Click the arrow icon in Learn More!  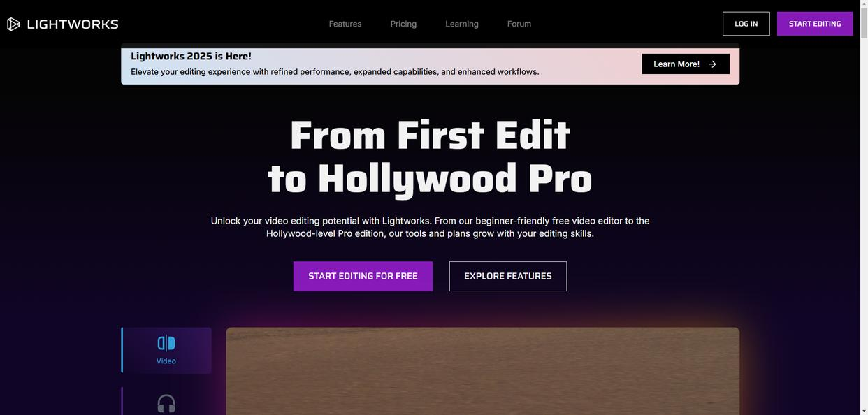tap(712, 64)
